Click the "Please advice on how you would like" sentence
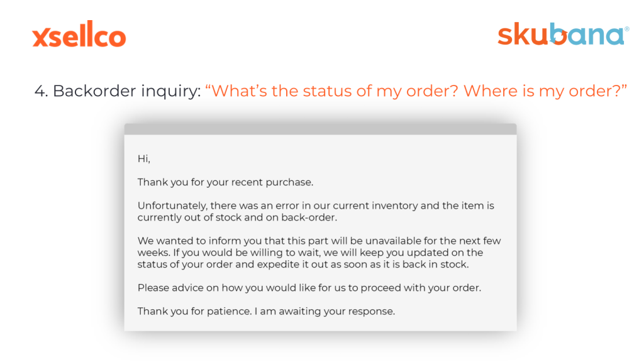 coord(309,288)
